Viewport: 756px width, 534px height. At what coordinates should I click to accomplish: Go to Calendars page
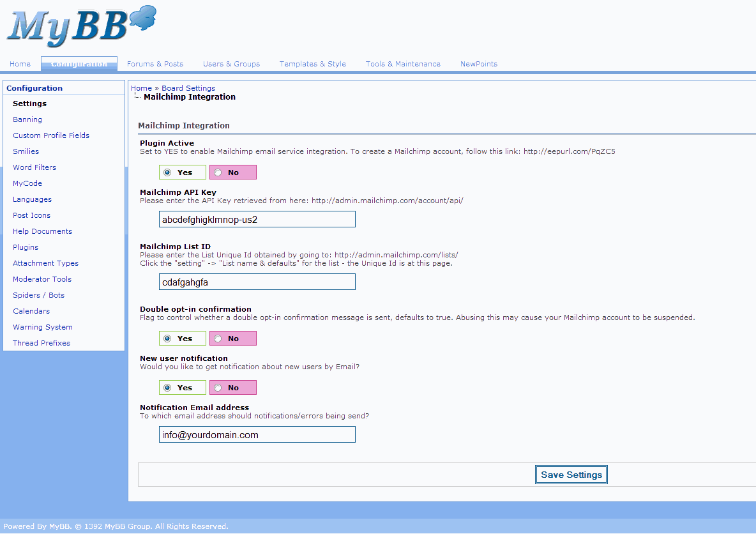[x=31, y=311]
